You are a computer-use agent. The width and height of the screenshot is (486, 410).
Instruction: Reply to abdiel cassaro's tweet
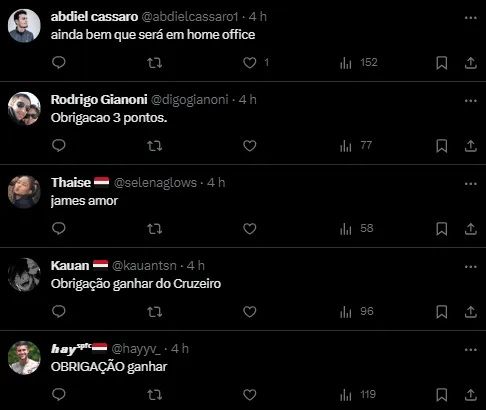(x=59, y=63)
